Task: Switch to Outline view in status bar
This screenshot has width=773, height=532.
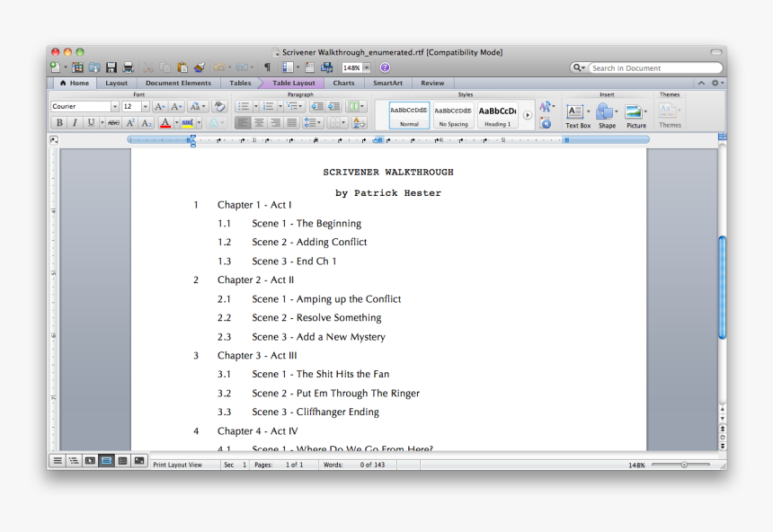Action: tap(72, 460)
